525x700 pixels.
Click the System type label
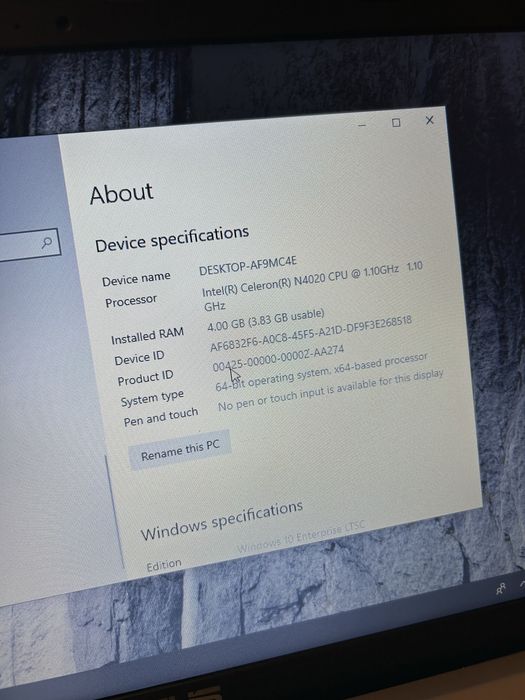pyautogui.click(x=152, y=398)
